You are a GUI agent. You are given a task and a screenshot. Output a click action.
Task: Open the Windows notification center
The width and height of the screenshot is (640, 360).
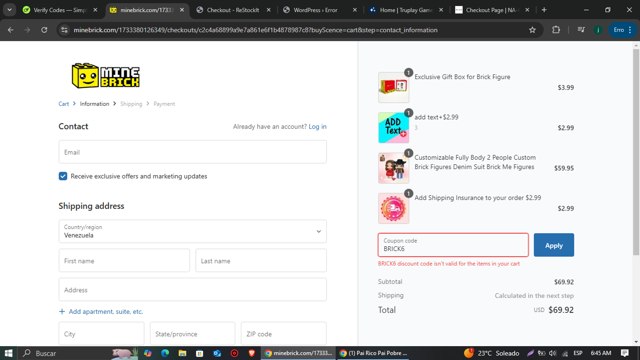click(625, 353)
